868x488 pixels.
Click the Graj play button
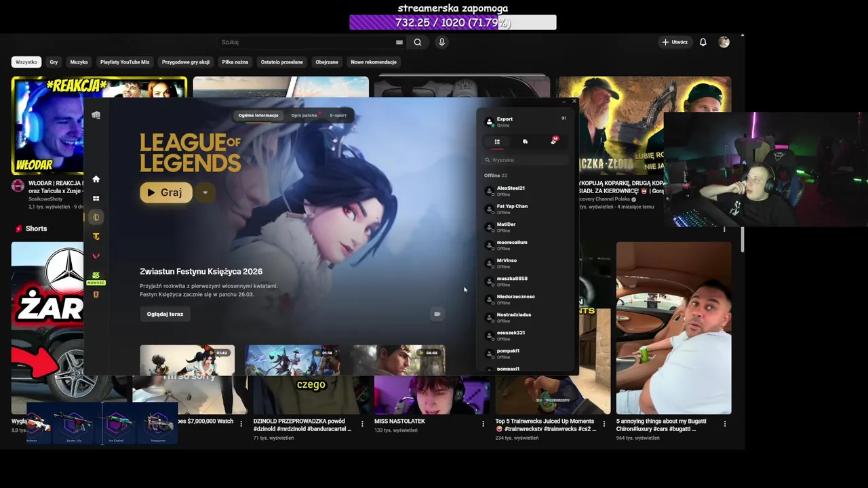(x=166, y=192)
